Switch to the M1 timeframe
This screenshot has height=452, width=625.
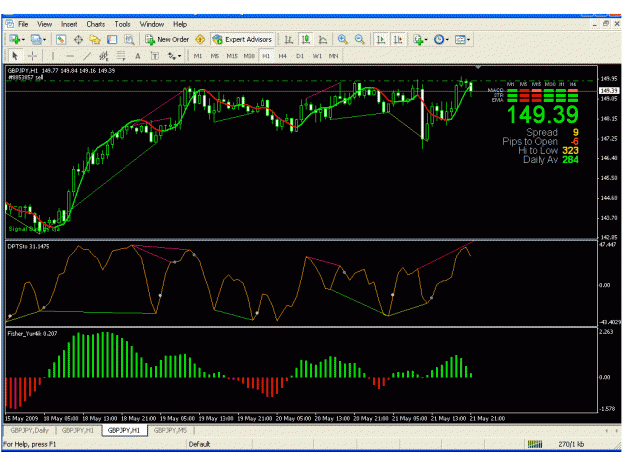coord(198,56)
